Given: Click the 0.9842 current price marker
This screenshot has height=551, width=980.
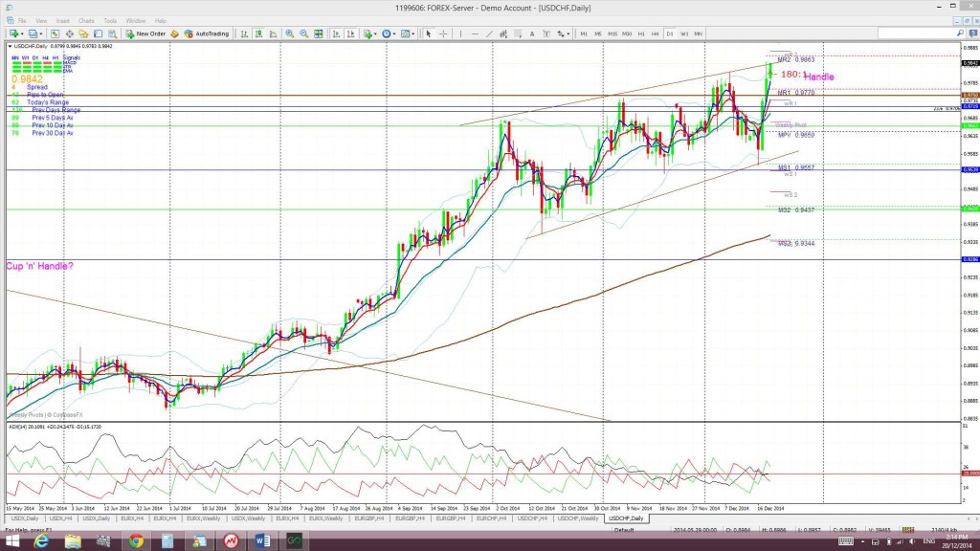Looking at the screenshot, I should point(970,63).
